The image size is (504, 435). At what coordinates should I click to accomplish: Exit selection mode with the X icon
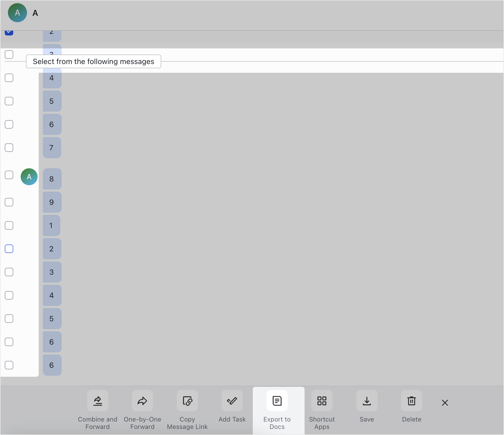[x=445, y=403]
